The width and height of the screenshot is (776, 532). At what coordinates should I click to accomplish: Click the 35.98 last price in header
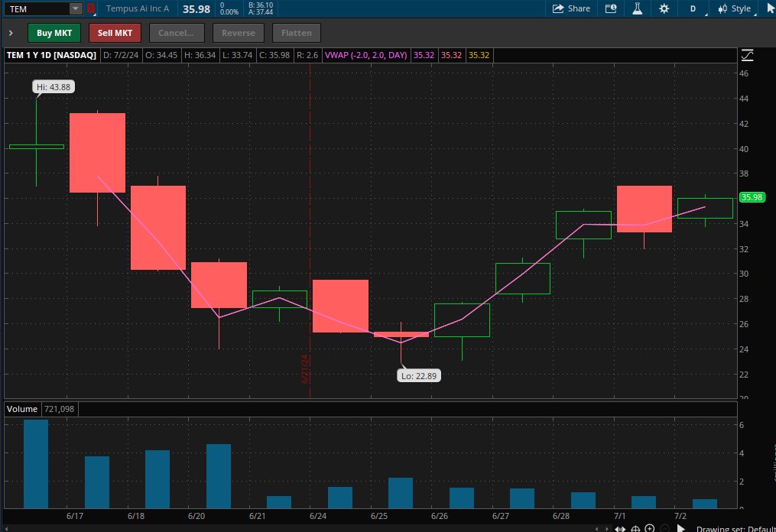pyautogui.click(x=196, y=9)
